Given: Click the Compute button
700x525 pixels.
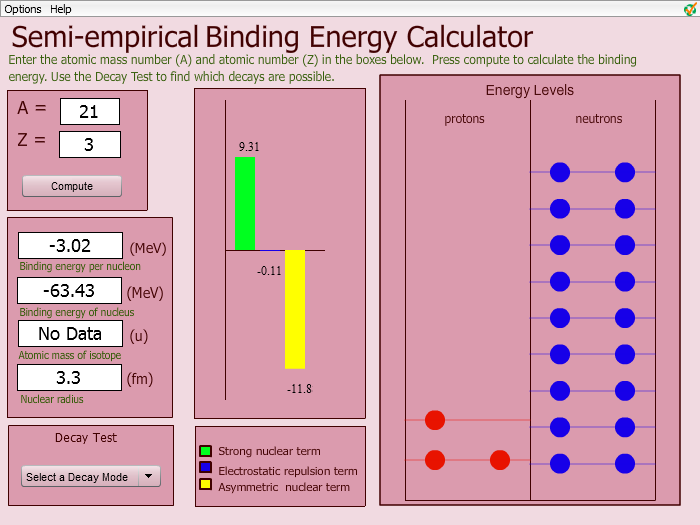Looking at the screenshot, I should tap(72, 186).
